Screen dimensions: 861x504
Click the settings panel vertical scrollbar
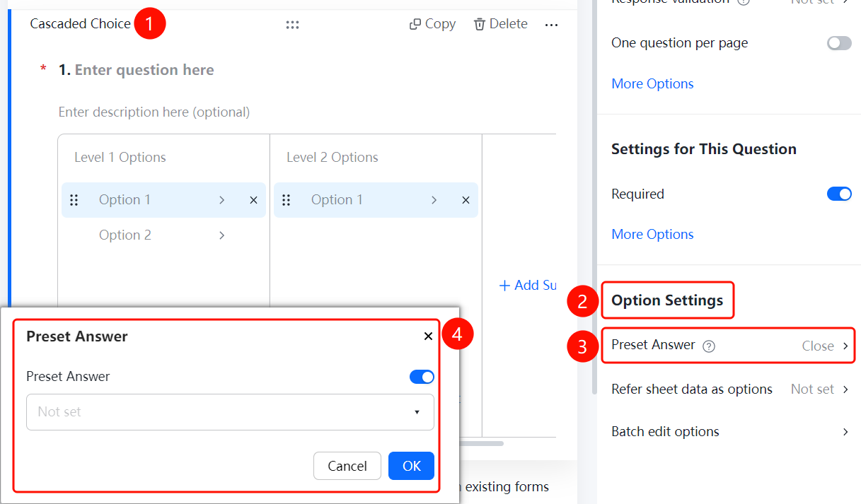pyautogui.click(x=594, y=197)
